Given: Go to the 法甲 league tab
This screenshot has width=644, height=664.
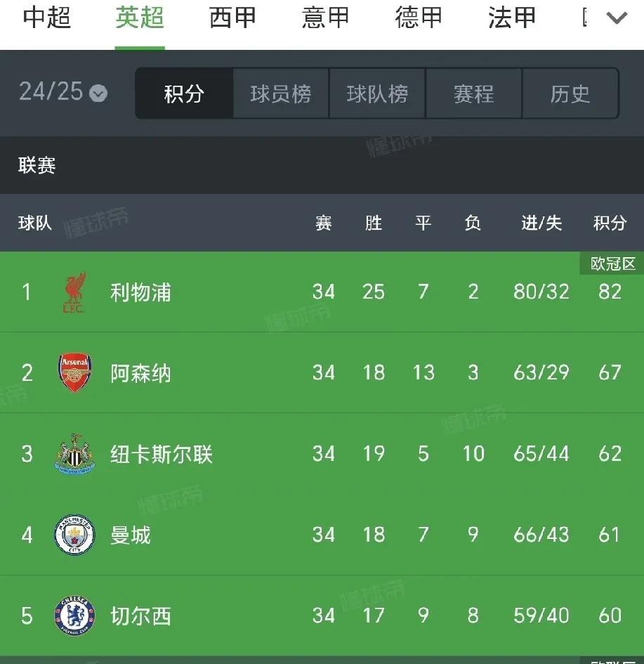Looking at the screenshot, I should [x=512, y=18].
